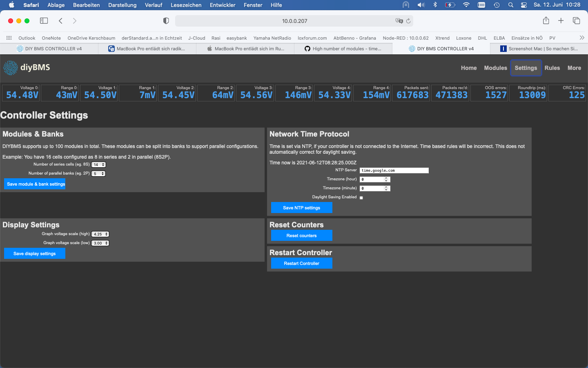Open the graph voltage scale low dropdown

tap(100, 243)
